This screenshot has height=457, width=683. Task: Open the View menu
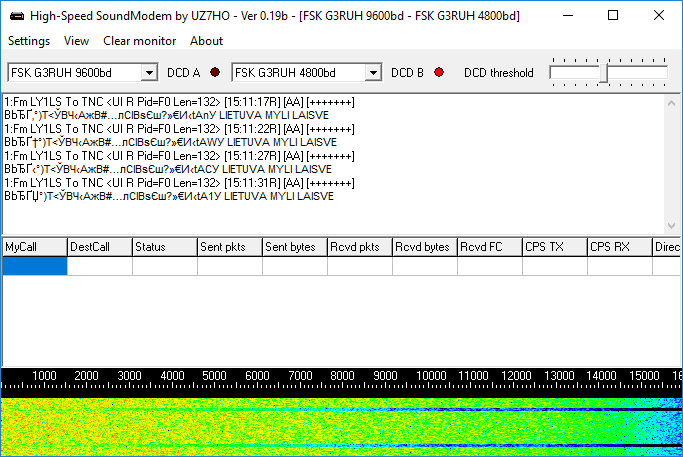point(76,41)
